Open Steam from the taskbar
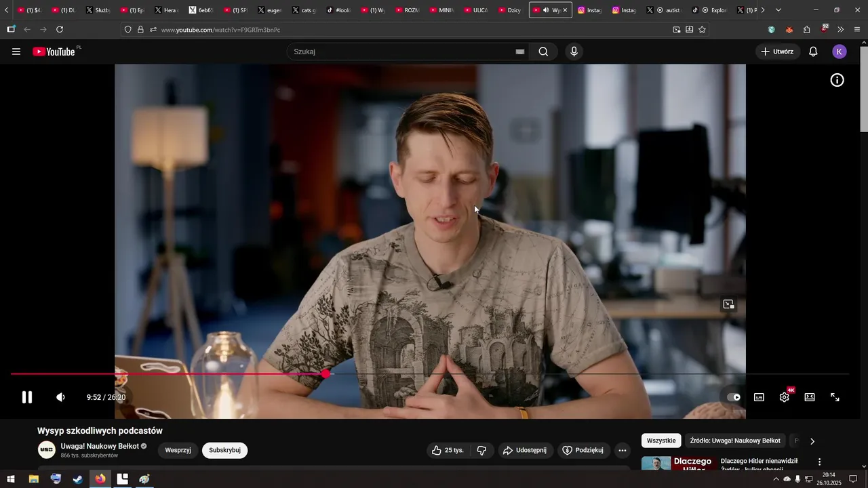Screen dimensions: 868x488 pyautogui.click(x=78, y=479)
